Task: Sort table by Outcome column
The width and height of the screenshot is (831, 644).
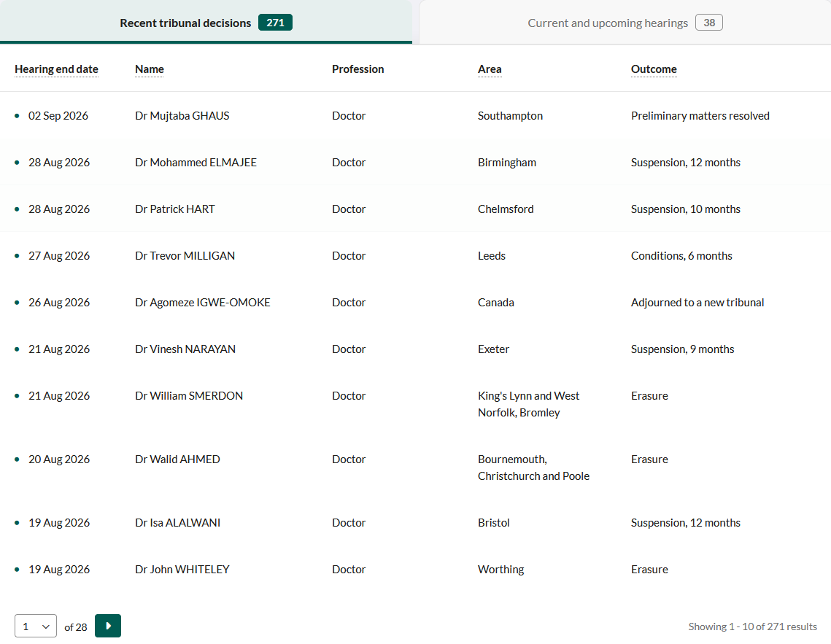Action: (x=654, y=69)
